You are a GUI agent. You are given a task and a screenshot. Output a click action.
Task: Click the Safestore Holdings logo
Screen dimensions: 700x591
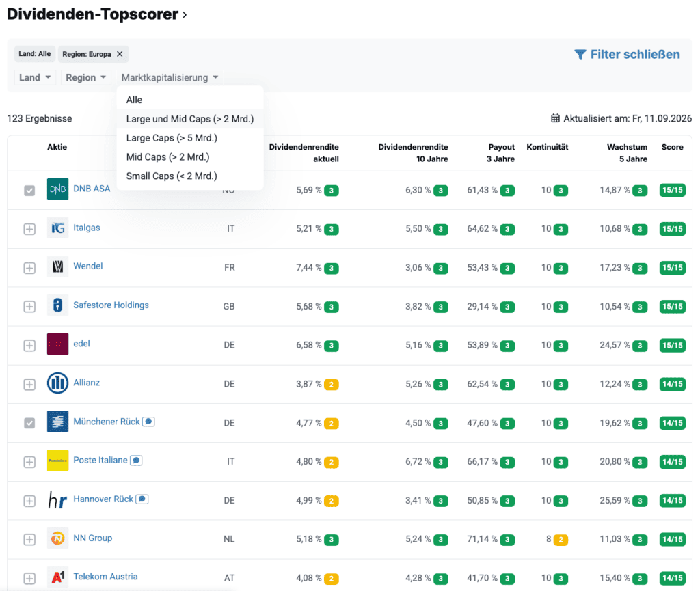coord(57,305)
